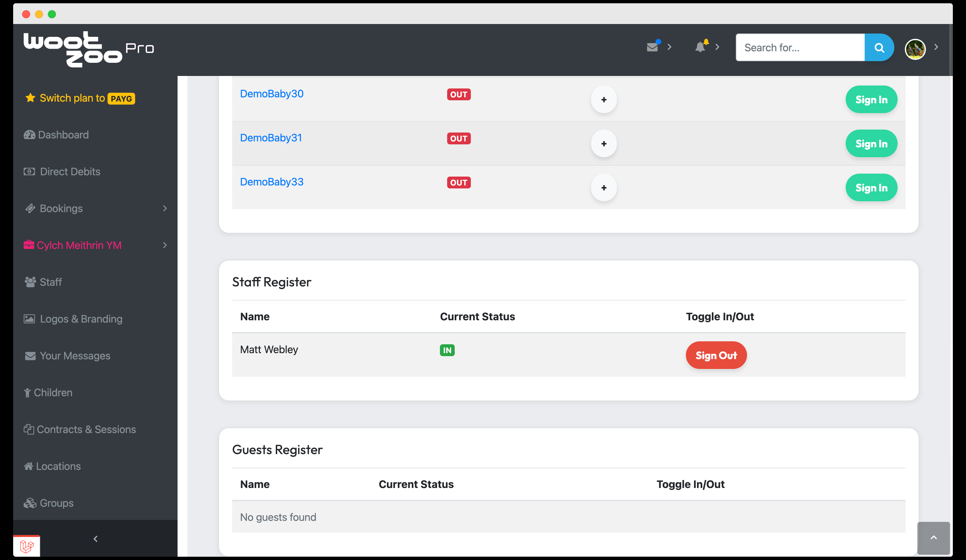This screenshot has width=966, height=560.
Task: Sign in DemoBaby33
Action: 871,188
